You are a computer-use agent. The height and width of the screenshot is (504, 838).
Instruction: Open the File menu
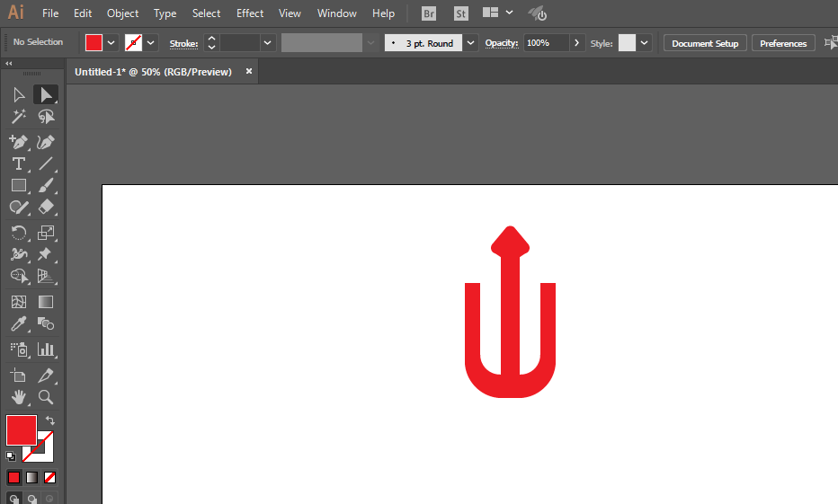point(50,13)
